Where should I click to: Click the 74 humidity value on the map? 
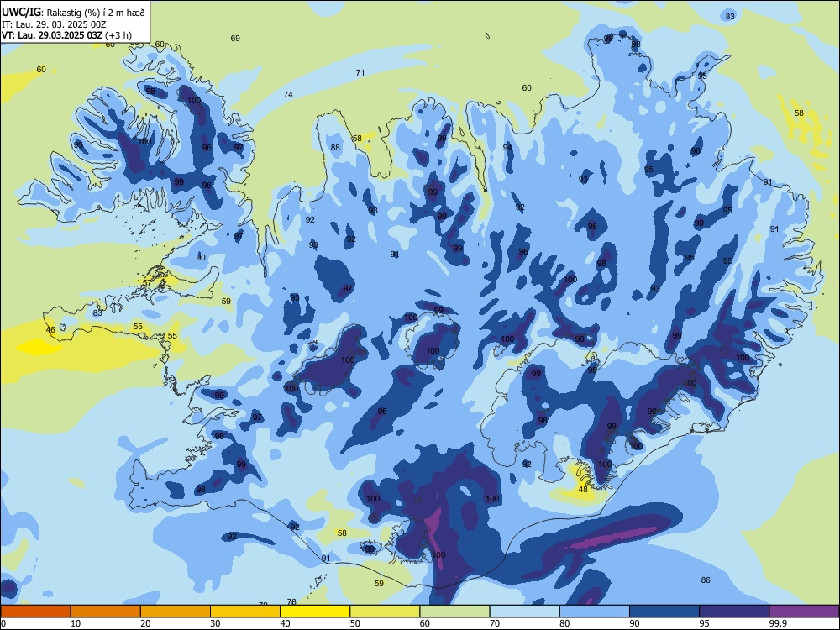point(288,94)
